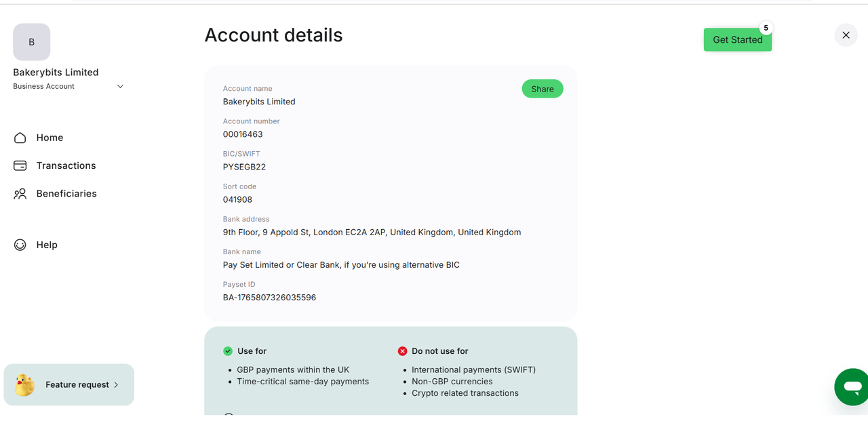Click the account number 00016463

243,134
